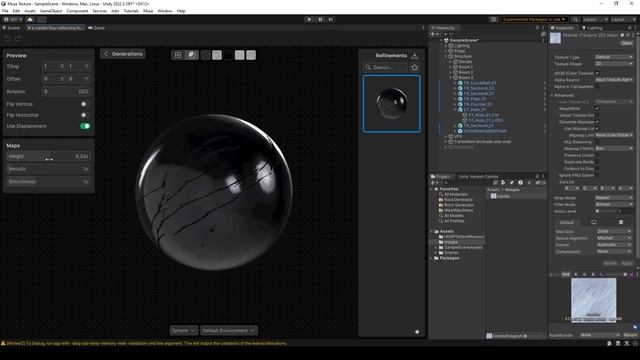Image resolution: width=640 pixels, height=360 pixels.
Task: Click the undo arrow in Muse Texture
Action: coord(7,38)
